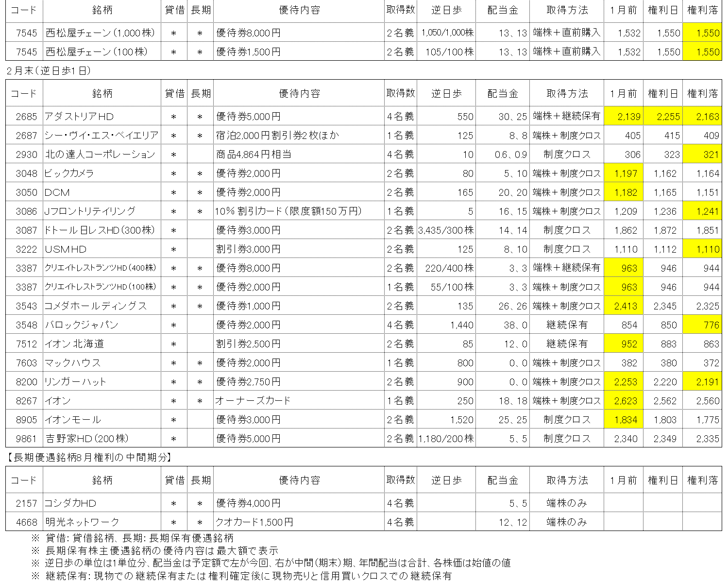
Task: Click 優待券4,000円 for コシダカHD
Action: point(248,503)
